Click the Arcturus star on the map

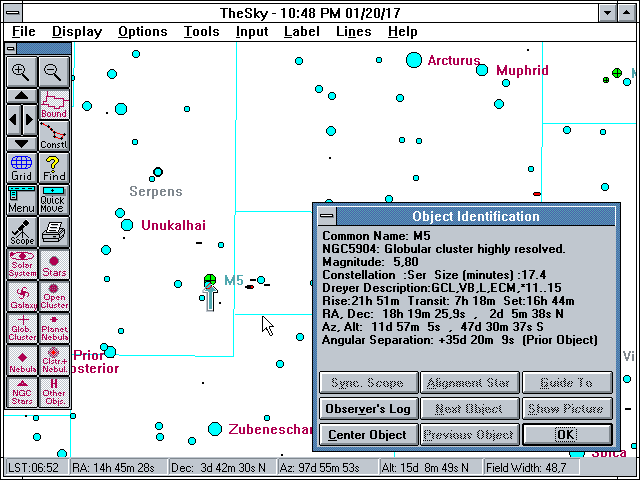coord(414,60)
